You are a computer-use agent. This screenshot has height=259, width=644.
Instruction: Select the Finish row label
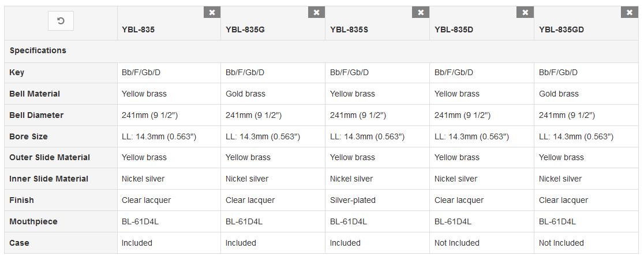tap(21, 200)
